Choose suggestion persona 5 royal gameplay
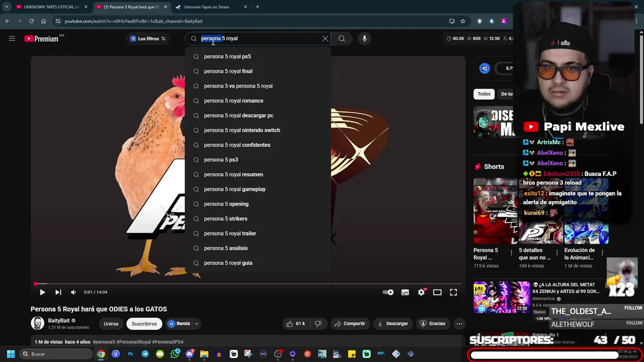This screenshot has width=644, height=362. [x=258, y=189]
